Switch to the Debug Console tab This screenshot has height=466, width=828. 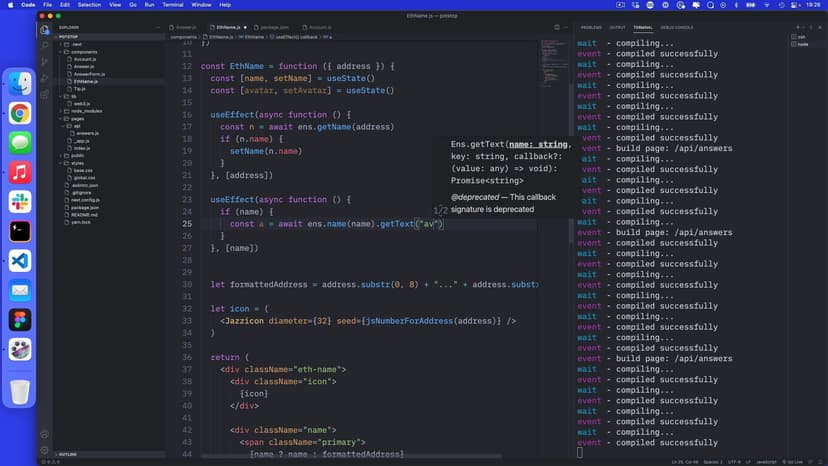click(x=677, y=27)
